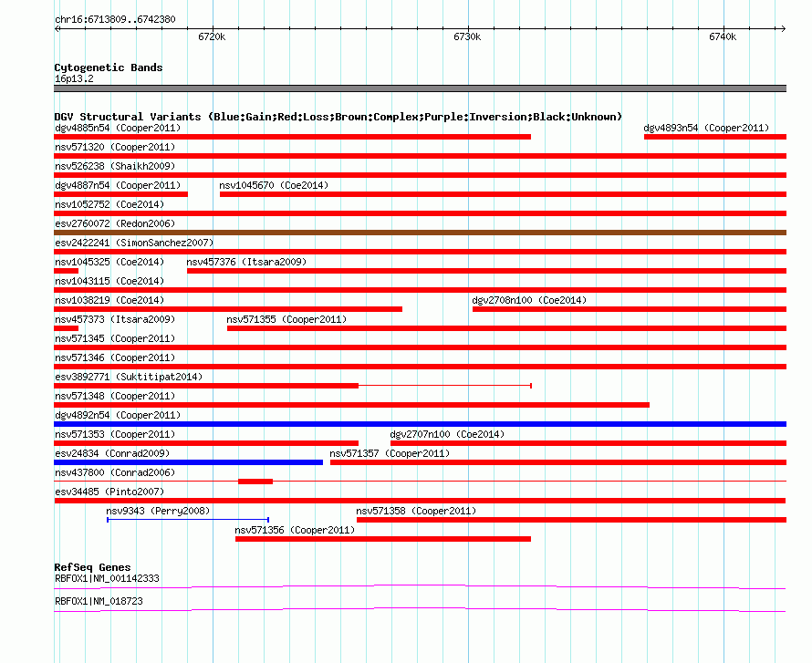This screenshot has height=663, width=812.
Task: Select the thin blue nsv9343 variant line
Action: (188, 520)
